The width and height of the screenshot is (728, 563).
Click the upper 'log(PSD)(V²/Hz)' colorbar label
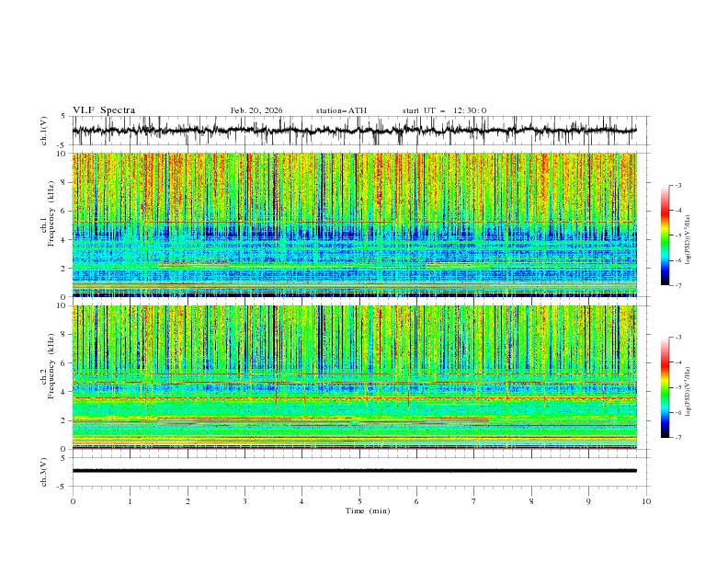point(688,240)
